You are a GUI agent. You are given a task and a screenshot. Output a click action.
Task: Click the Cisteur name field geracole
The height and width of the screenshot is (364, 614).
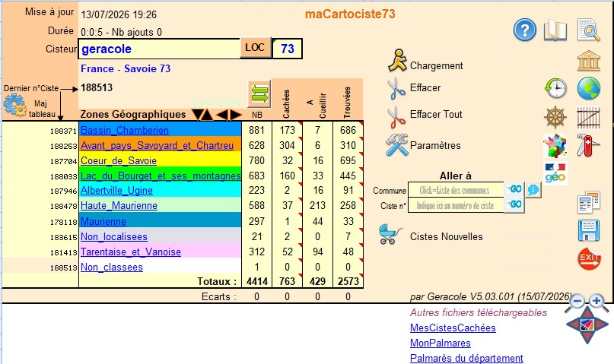(159, 49)
